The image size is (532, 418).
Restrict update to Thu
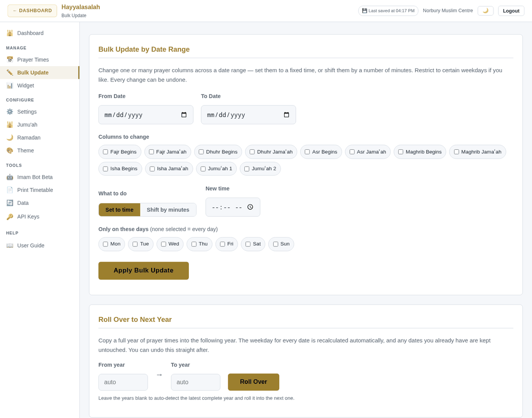point(194,244)
